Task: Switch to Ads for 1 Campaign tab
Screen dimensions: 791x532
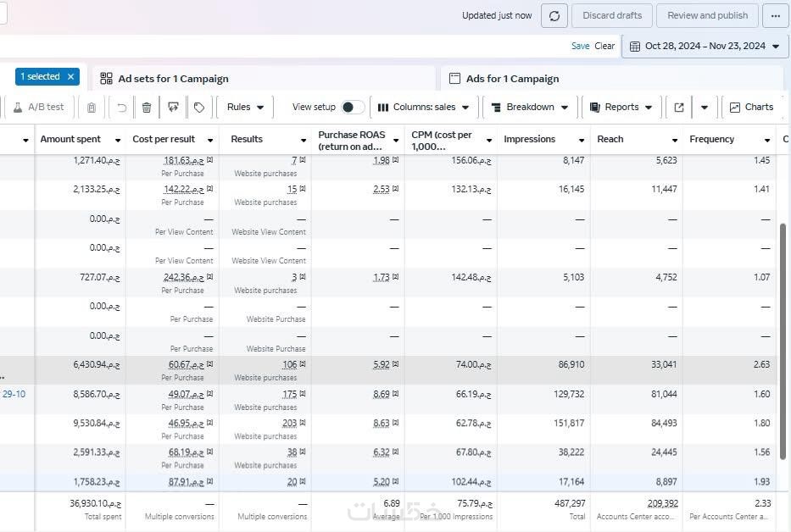Action: coord(612,79)
